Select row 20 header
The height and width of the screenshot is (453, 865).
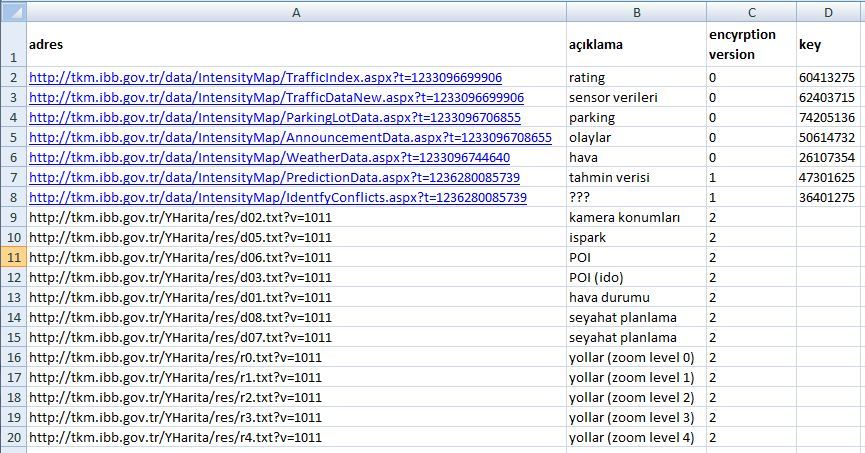[13, 437]
